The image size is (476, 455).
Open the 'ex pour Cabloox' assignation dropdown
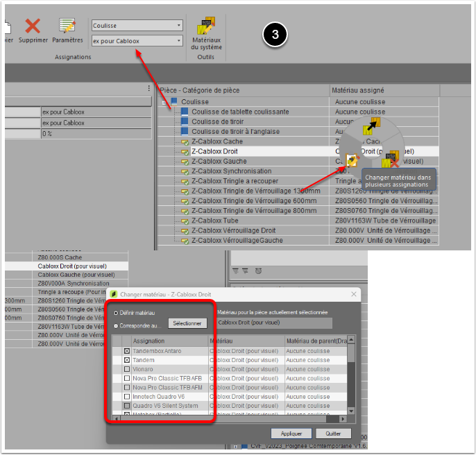(179, 40)
